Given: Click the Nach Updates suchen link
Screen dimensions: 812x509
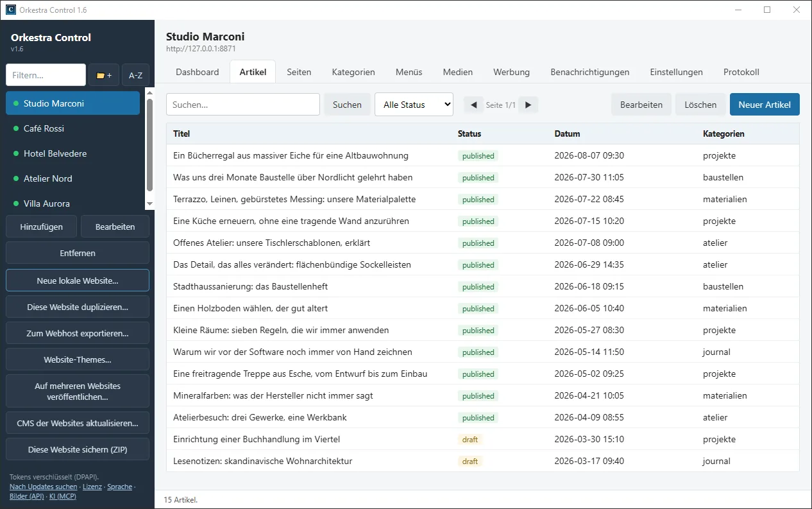Looking at the screenshot, I should click(43, 487).
